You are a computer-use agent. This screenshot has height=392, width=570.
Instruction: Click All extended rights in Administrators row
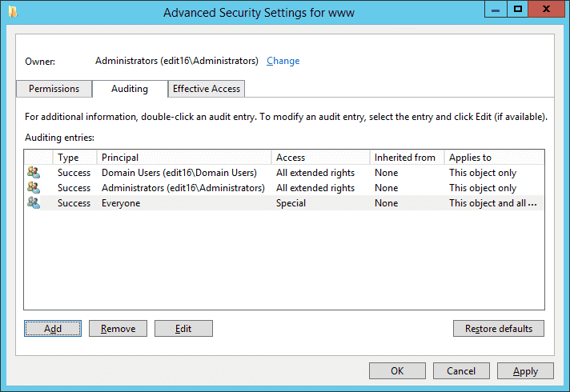[315, 188]
